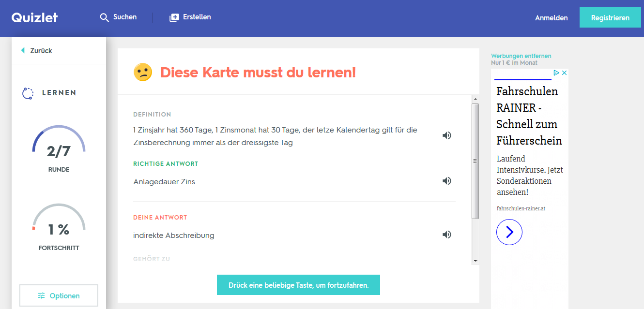The height and width of the screenshot is (309, 644).
Task: Click the blue arrow circle in ad
Action: coord(509,232)
